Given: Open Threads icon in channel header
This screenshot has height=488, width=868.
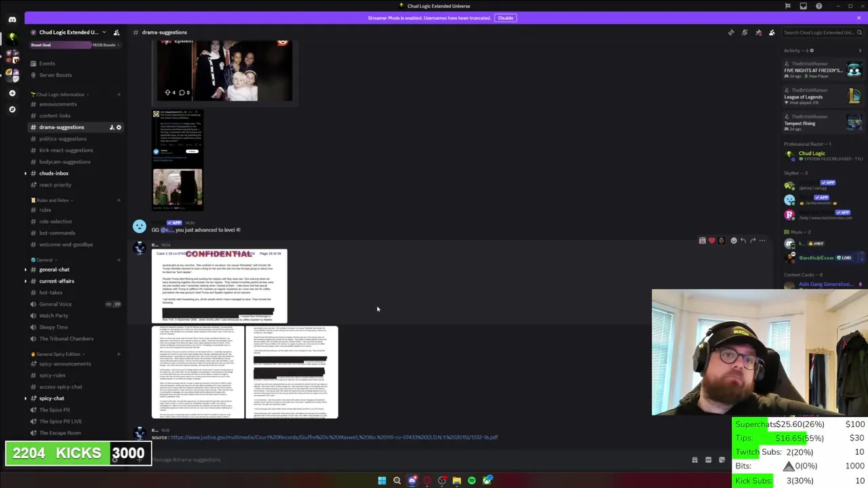Looking at the screenshot, I should click(x=731, y=33).
